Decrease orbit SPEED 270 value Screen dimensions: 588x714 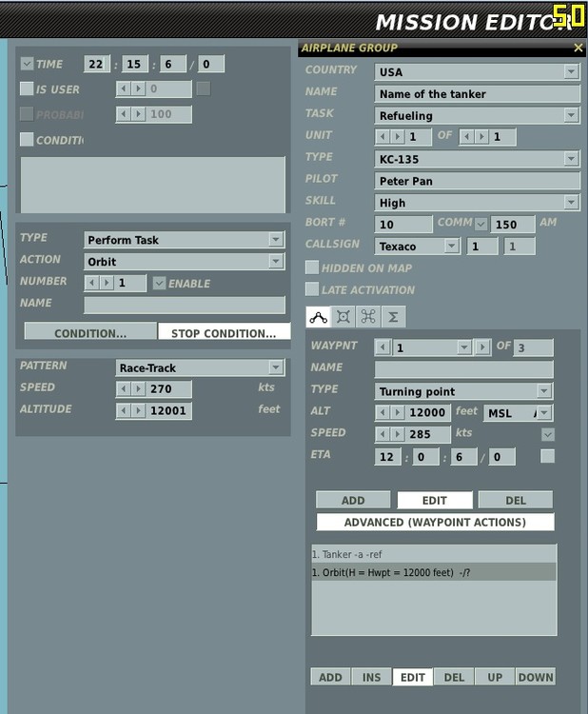tap(124, 388)
